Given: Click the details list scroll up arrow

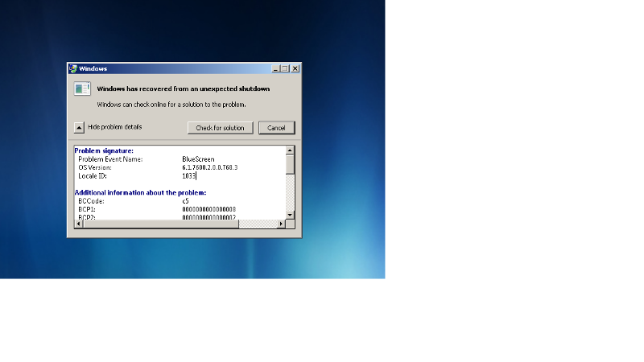Looking at the screenshot, I should click(x=290, y=150).
